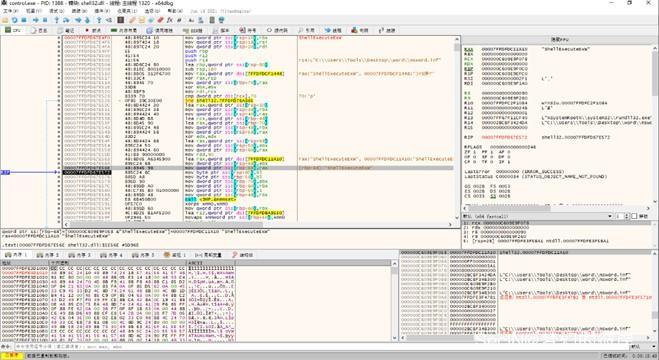Viewport: 659px width, 360px height.
Task: Open the 视图 (View) menu
Action: tap(34, 11)
